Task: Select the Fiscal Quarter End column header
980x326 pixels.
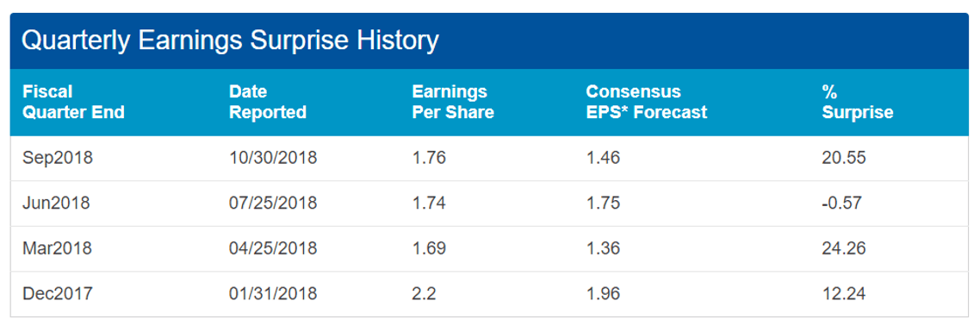Action: point(74,102)
